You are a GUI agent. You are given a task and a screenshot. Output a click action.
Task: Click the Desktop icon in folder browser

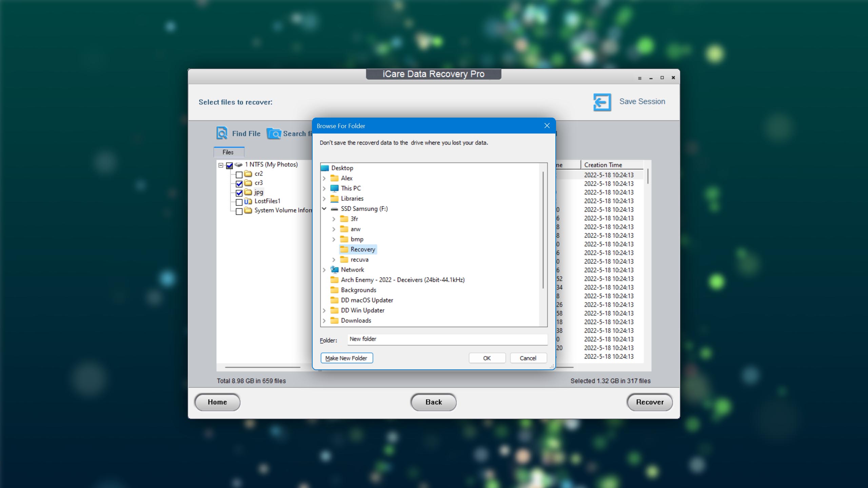325,168
